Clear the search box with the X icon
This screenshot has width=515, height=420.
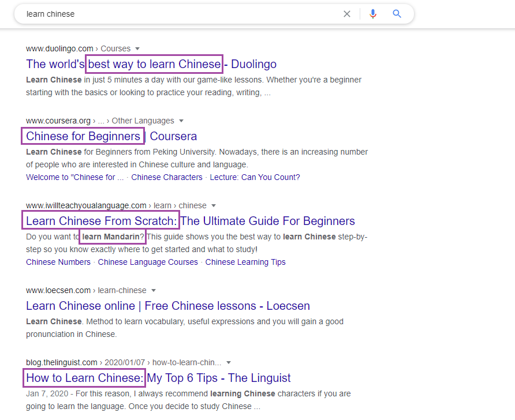tap(347, 14)
